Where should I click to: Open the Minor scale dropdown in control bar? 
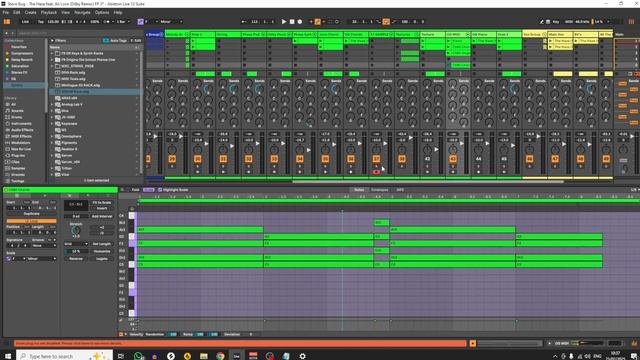click(171, 22)
